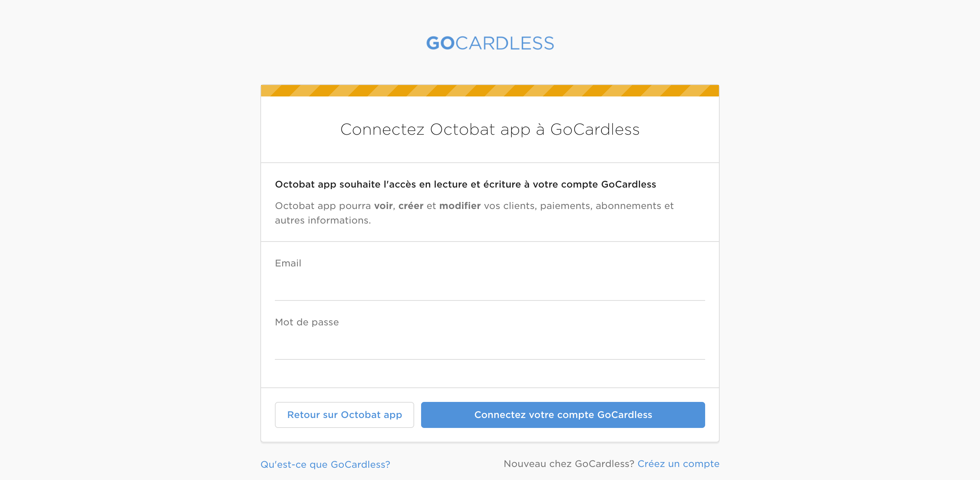Click Connectez votre compte GoCardless button
Viewport: 980px width, 480px height.
(563, 415)
